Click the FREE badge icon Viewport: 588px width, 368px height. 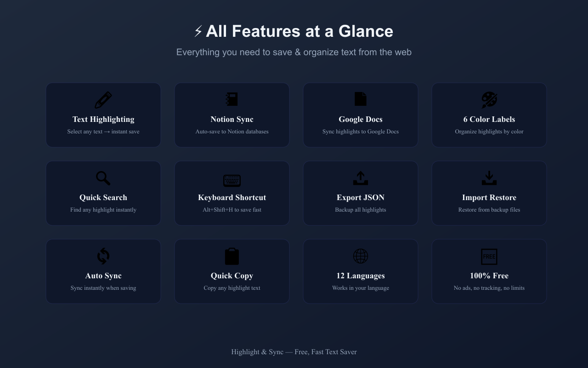489,256
